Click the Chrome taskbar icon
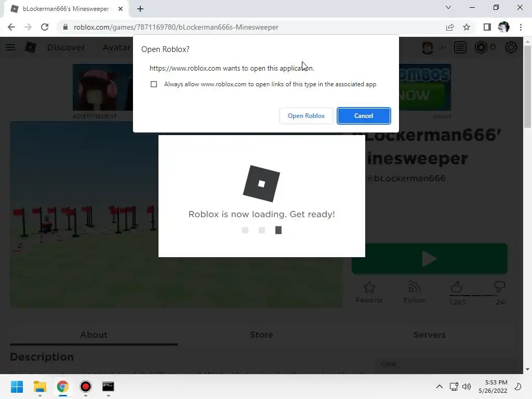The image size is (532, 399). 63,387
